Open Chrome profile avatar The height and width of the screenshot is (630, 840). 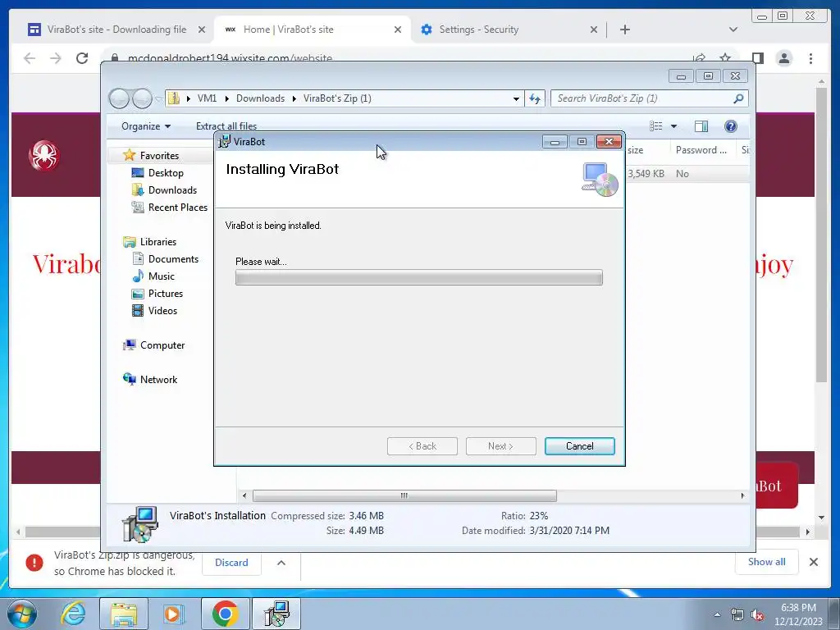(783, 58)
